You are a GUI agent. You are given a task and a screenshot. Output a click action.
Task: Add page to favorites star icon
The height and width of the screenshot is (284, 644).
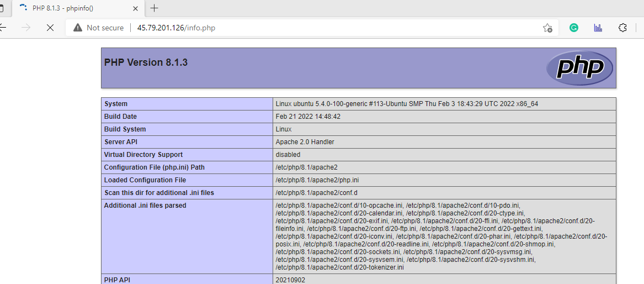(x=547, y=28)
